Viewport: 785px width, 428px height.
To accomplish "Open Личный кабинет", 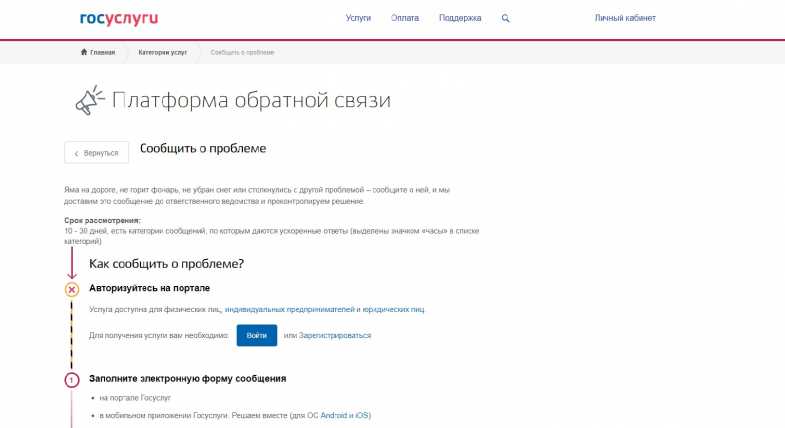I will pyautogui.click(x=625, y=18).
